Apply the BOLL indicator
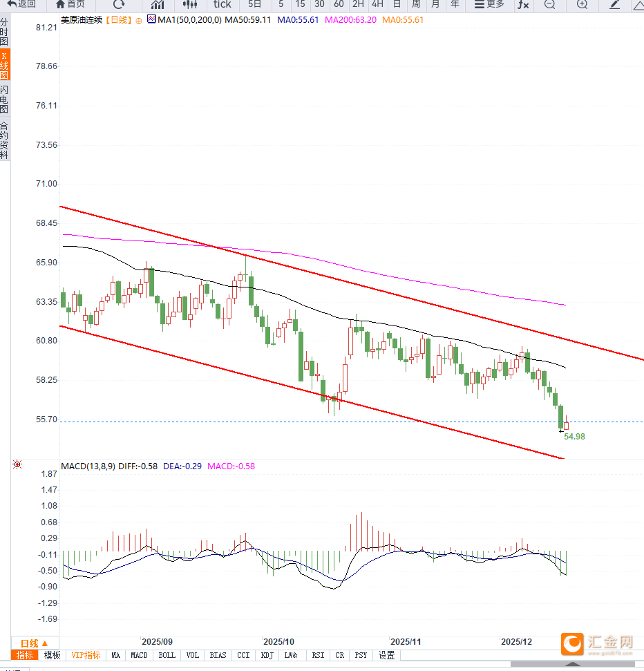Screen dimensions: 644x671 167,655
